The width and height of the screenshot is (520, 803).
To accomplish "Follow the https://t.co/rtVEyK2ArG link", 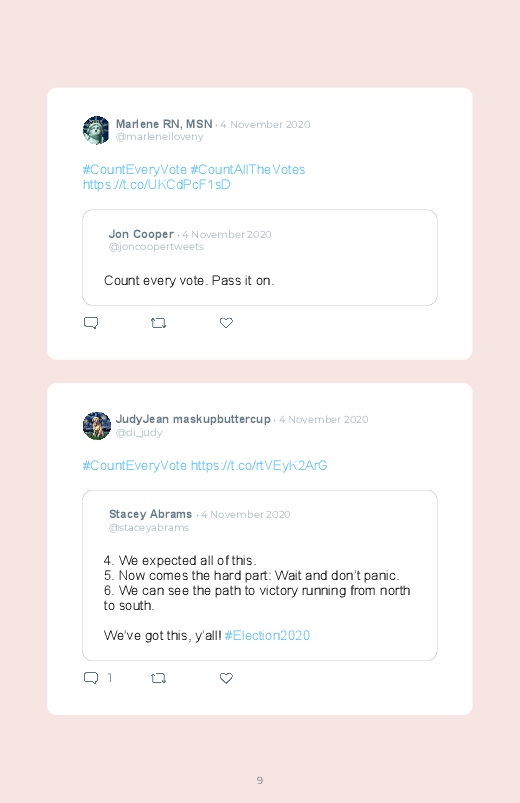I will coord(259,466).
